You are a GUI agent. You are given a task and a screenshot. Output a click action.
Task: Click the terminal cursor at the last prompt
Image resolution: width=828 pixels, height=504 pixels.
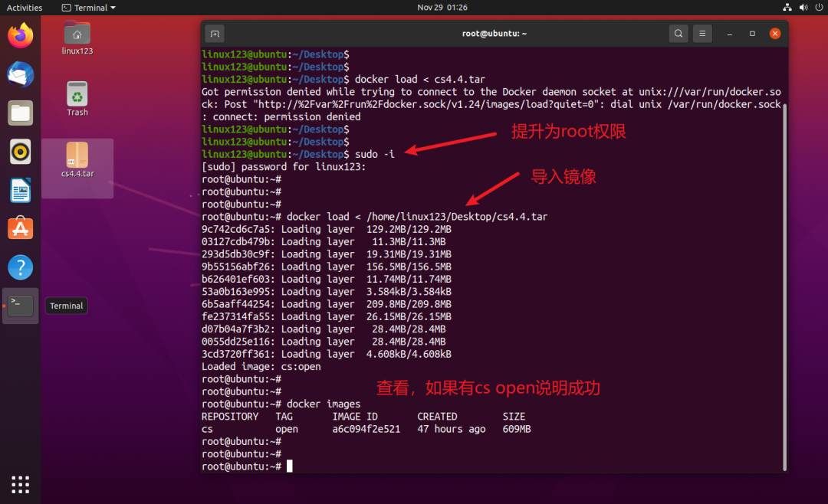click(x=289, y=466)
